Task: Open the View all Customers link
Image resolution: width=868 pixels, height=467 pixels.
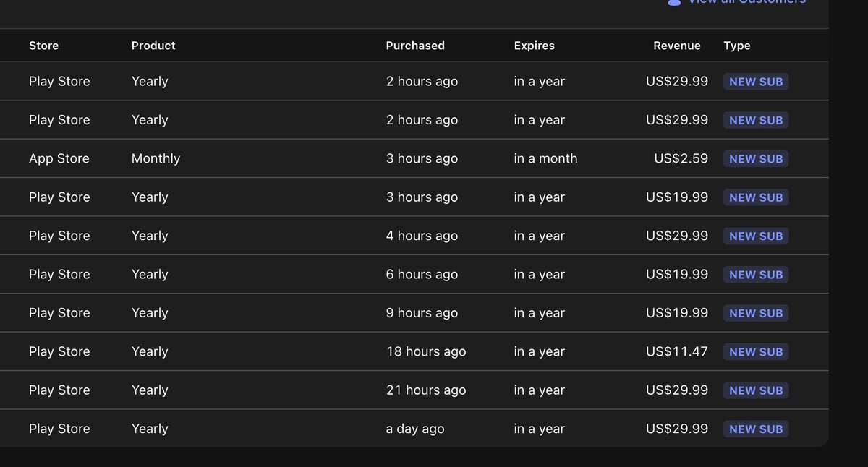Action: pos(746,2)
